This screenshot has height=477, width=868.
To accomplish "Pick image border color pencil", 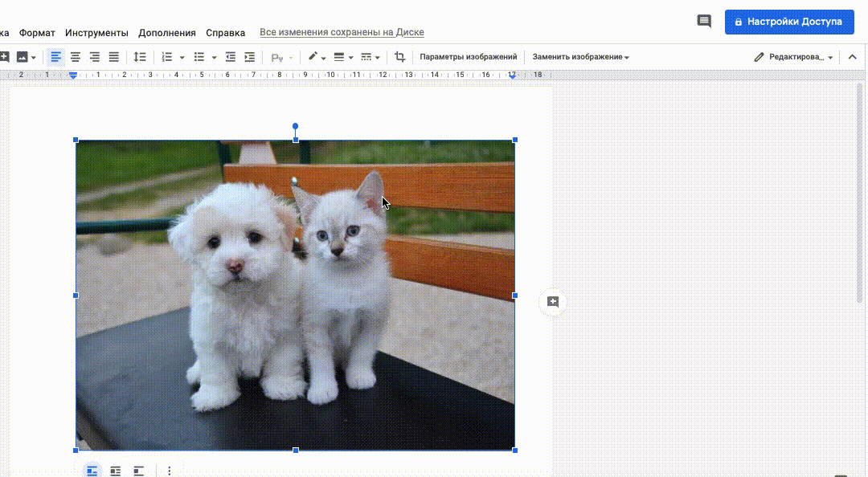I will click(313, 56).
